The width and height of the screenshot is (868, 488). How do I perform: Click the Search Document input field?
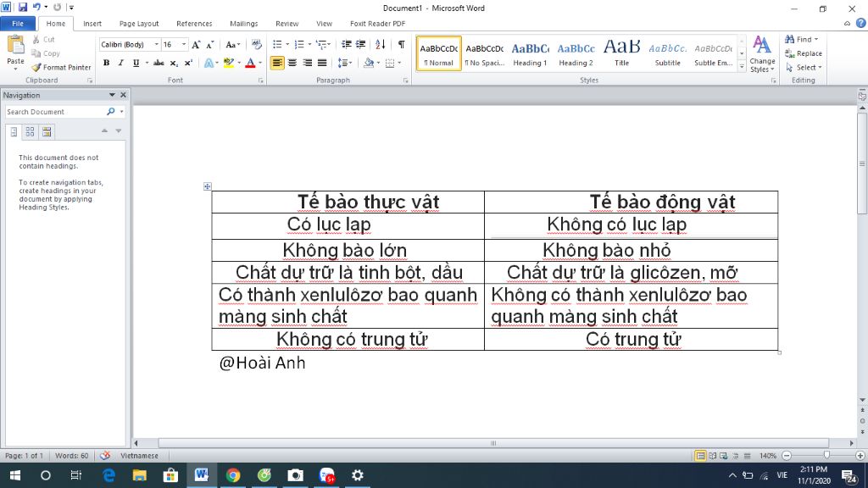55,111
